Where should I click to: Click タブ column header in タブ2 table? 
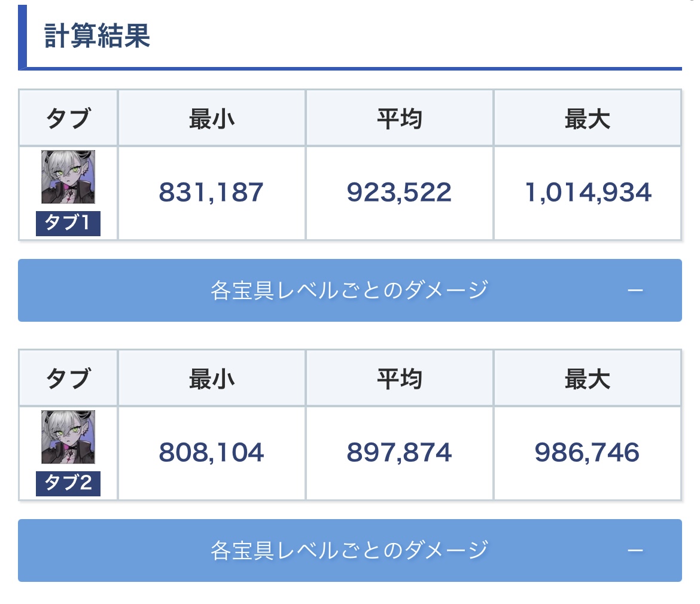click(x=68, y=379)
